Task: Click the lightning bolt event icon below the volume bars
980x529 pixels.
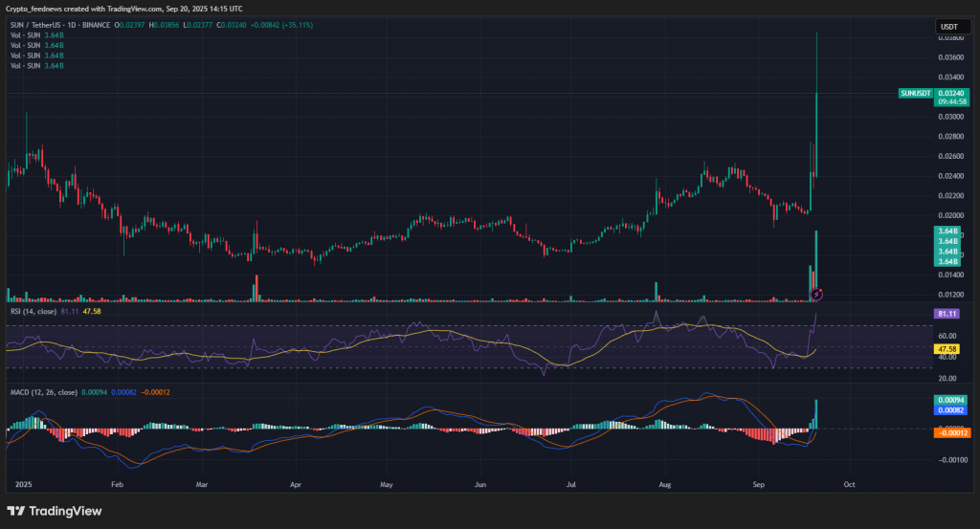Action: 815,293
